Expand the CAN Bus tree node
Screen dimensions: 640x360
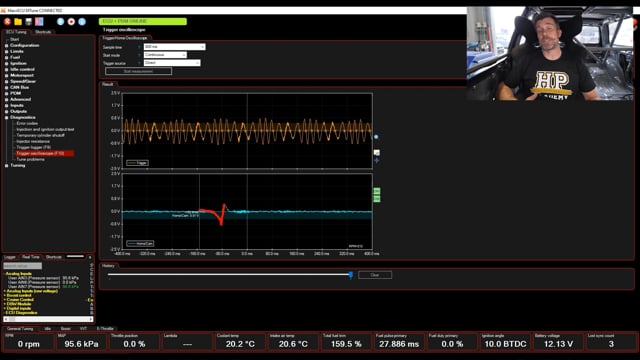coord(7,87)
